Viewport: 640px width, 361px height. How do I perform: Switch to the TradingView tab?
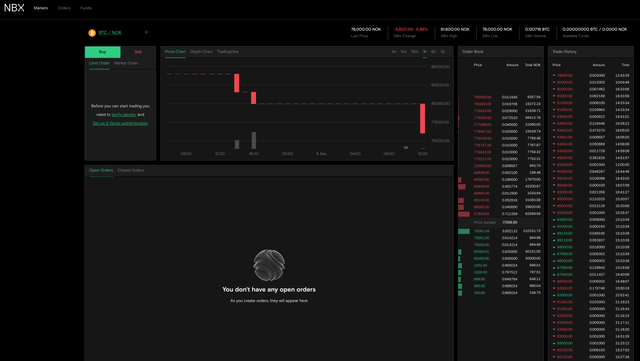coord(228,52)
